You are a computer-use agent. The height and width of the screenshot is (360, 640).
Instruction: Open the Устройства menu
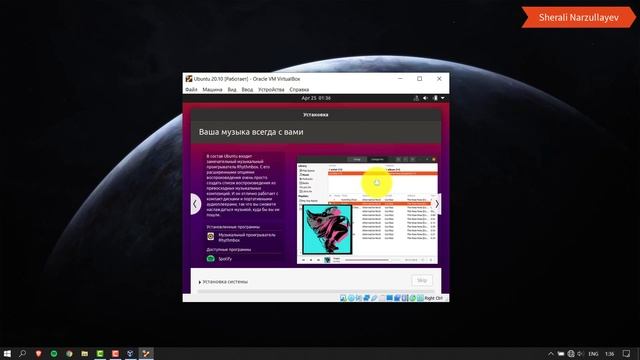pyautogui.click(x=271, y=89)
